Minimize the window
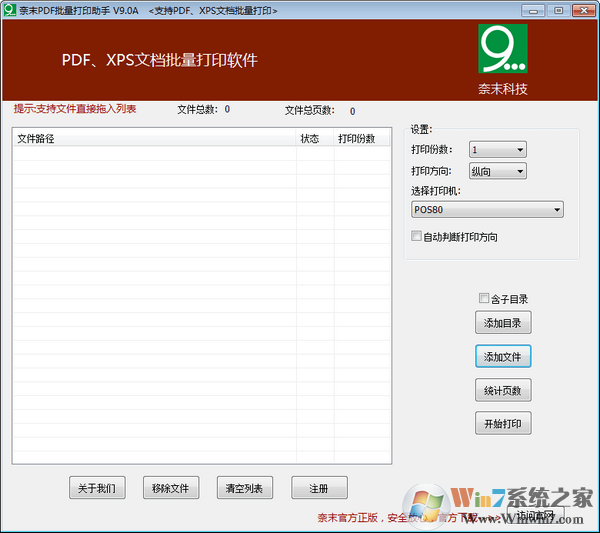 [x=533, y=10]
